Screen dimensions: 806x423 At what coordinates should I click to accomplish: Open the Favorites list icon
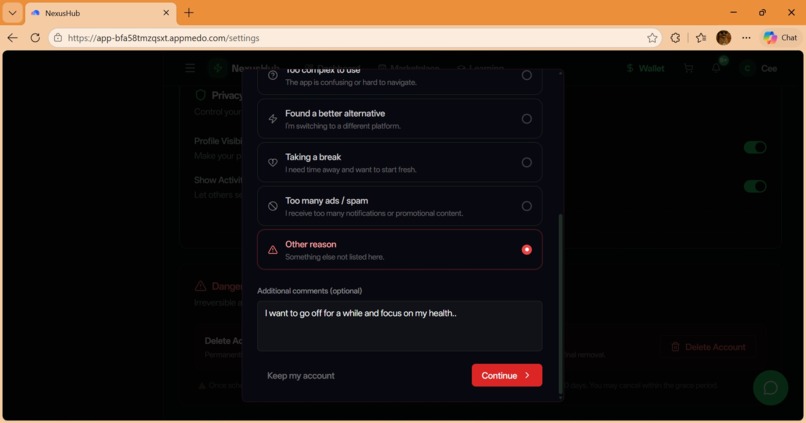click(x=701, y=38)
